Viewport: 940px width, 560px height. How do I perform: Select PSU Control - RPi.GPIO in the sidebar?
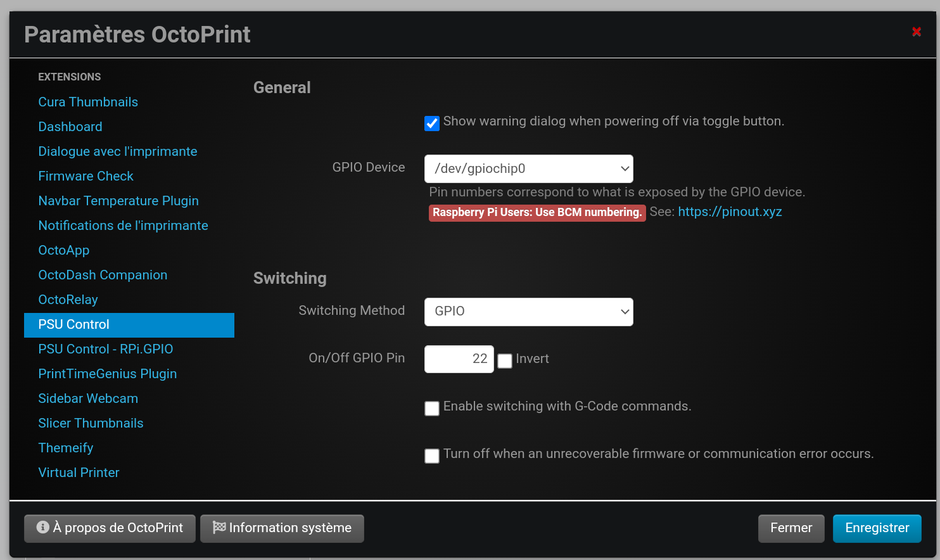pos(105,349)
